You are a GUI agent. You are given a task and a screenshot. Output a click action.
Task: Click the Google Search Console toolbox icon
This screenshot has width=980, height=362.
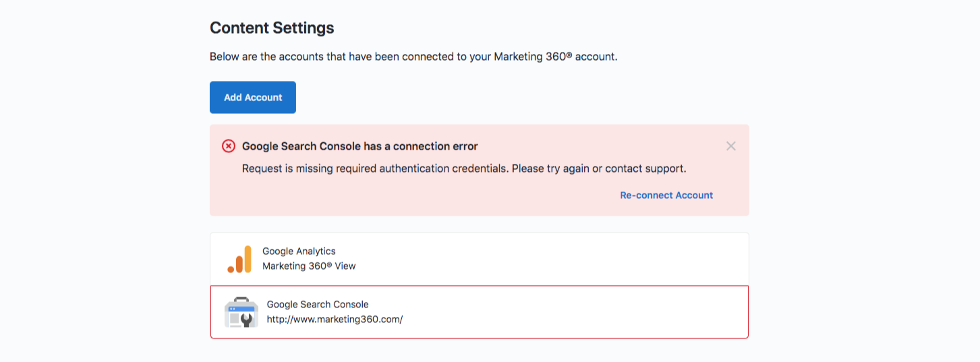[241, 312]
